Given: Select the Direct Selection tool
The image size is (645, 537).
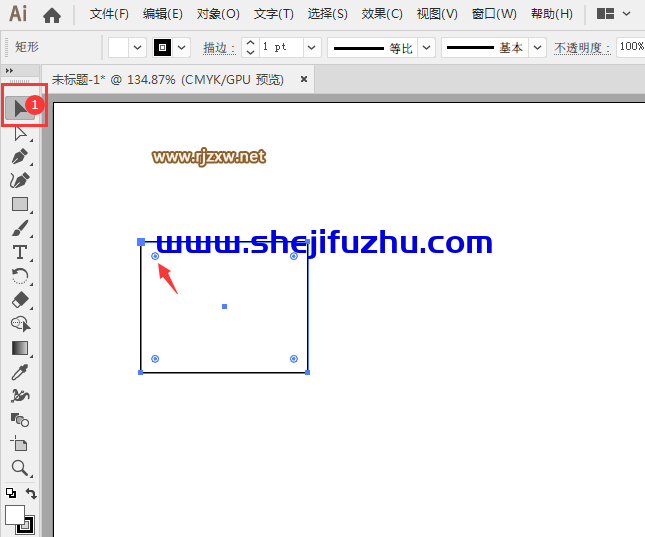Looking at the screenshot, I should [19, 133].
